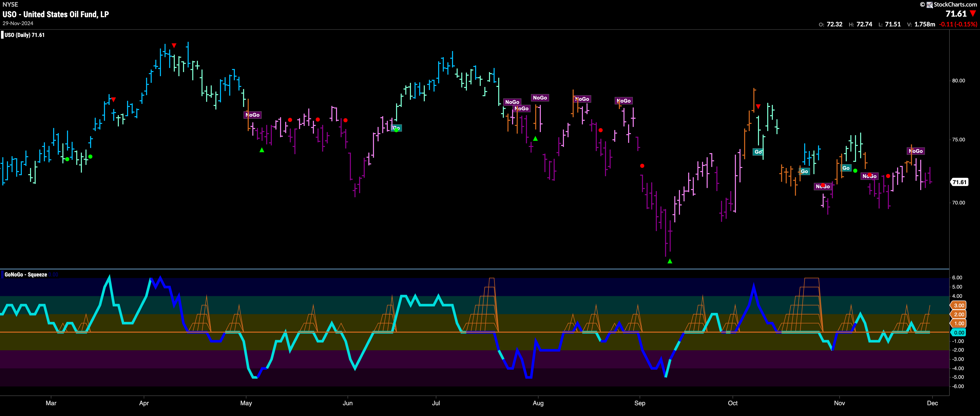Click the 80.00 price axis label
Image resolution: width=980 pixels, height=416 pixels.
click(x=958, y=81)
